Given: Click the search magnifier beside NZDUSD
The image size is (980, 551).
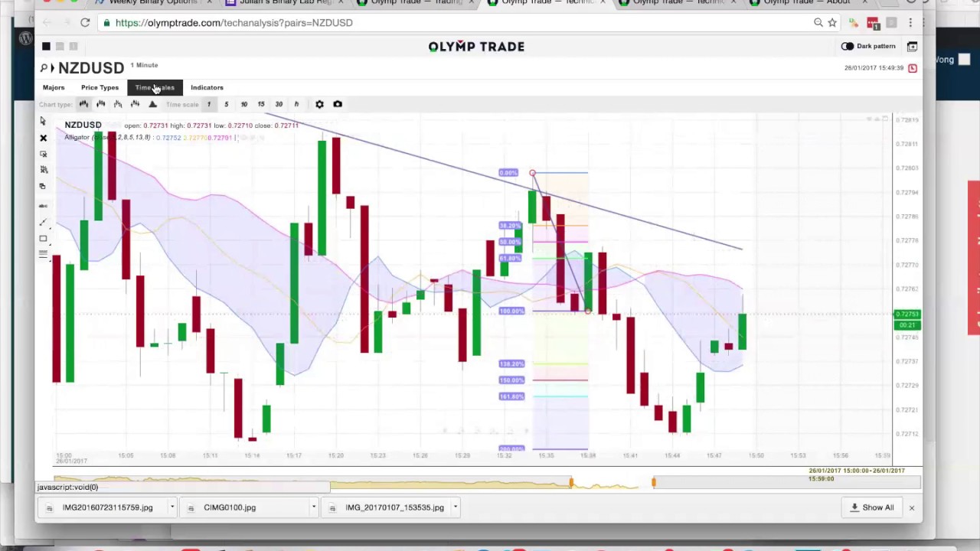Looking at the screenshot, I should [44, 68].
